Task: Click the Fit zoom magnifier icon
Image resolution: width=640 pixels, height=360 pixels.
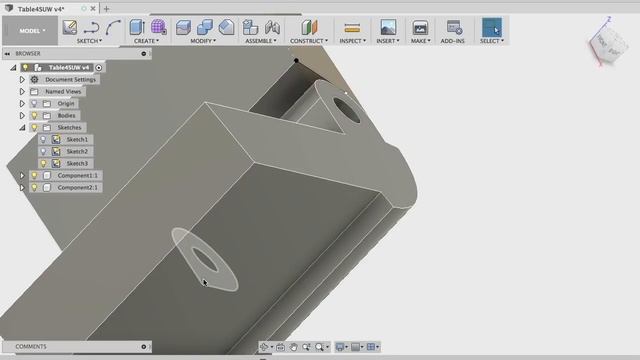Action: pos(319,347)
